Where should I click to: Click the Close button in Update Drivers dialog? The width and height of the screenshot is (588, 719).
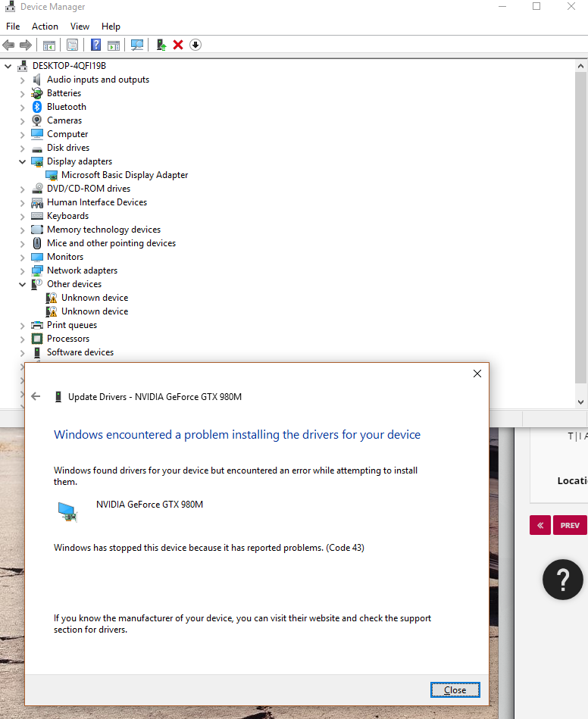(x=455, y=690)
